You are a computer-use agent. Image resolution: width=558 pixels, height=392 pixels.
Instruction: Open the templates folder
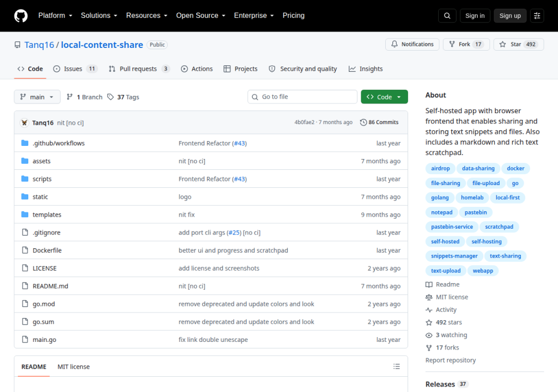pyautogui.click(x=47, y=215)
